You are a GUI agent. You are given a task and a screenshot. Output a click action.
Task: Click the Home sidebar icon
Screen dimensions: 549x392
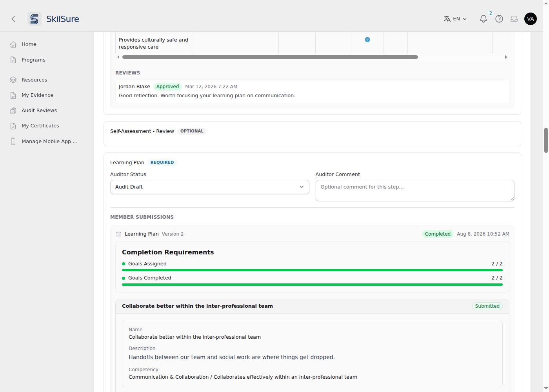pyautogui.click(x=13, y=44)
